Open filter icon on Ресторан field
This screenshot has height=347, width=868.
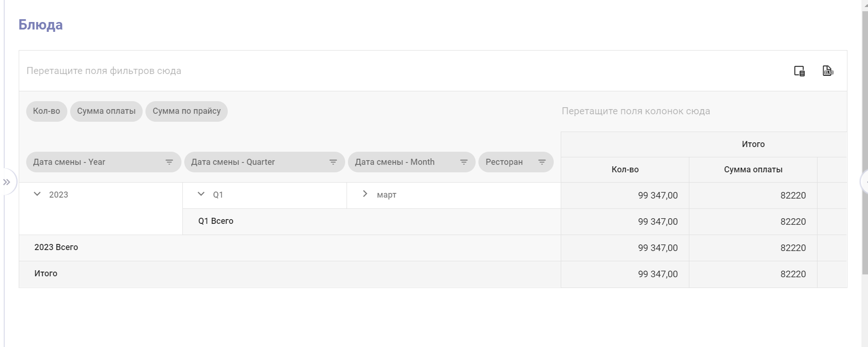pyautogui.click(x=542, y=162)
